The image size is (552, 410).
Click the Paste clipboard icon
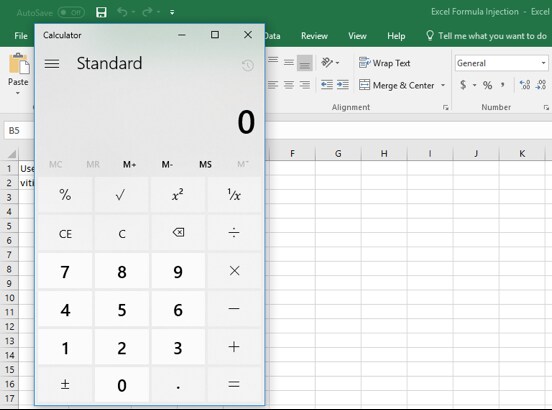[18, 63]
